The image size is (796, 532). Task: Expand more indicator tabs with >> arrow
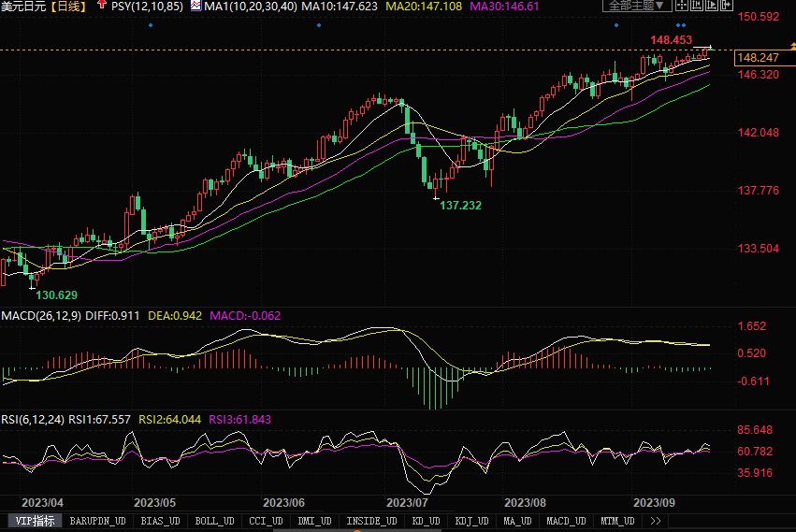coord(655,521)
